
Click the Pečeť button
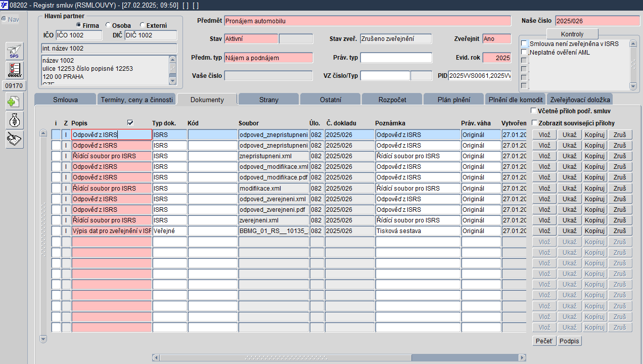544,341
